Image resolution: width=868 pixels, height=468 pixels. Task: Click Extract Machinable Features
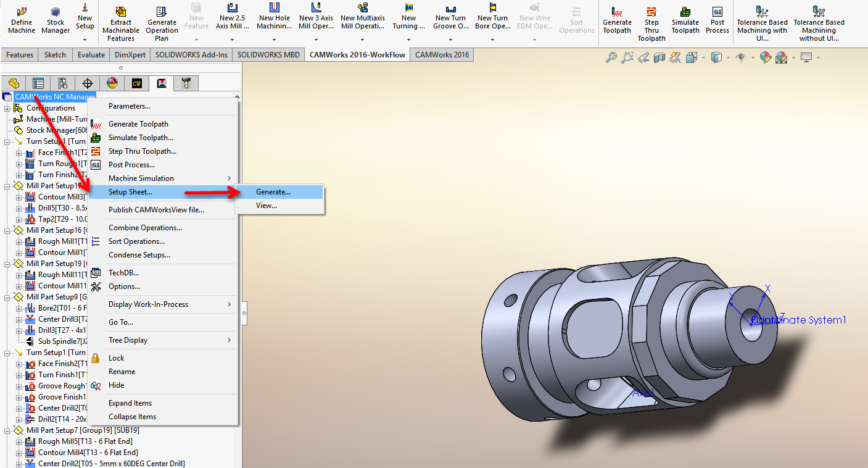(120, 23)
